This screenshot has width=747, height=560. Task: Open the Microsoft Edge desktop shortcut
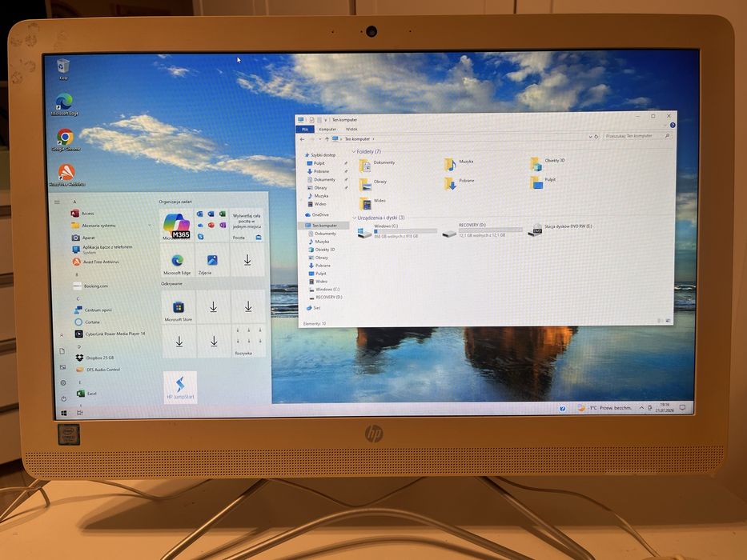click(64, 105)
